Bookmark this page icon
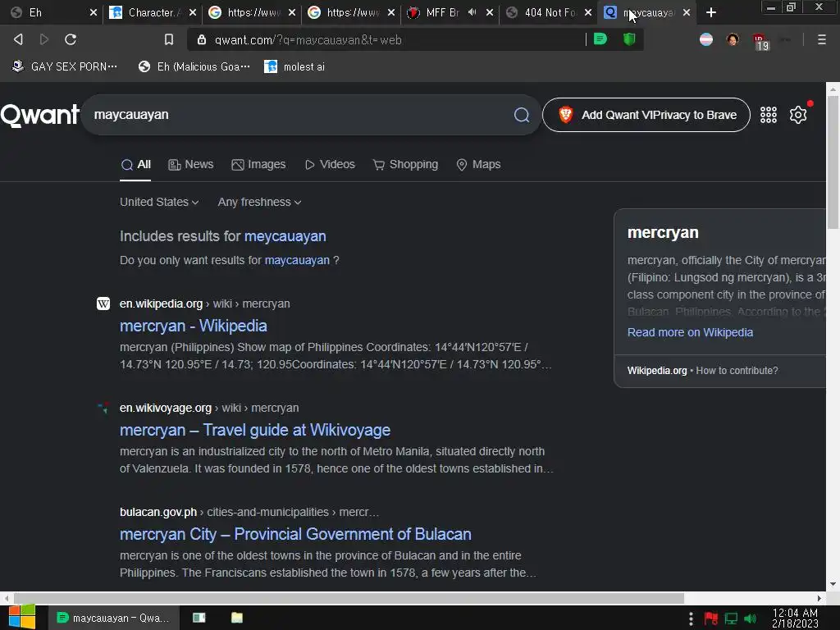 169,39
